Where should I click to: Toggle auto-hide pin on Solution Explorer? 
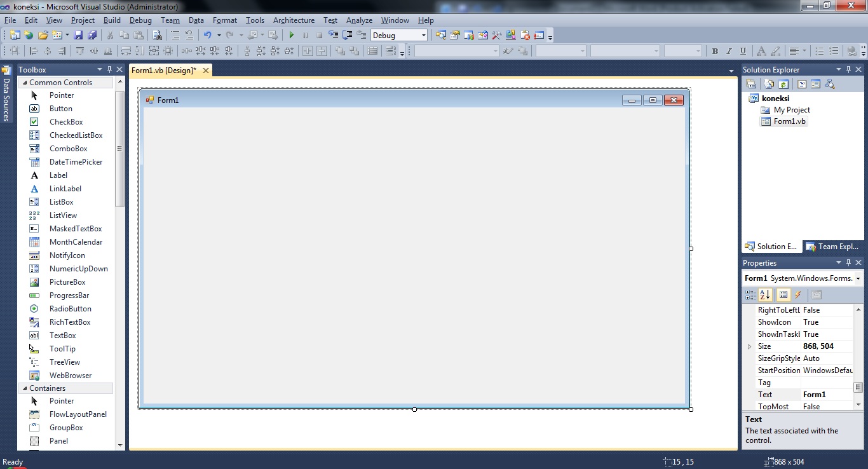(x=848, y=69)
